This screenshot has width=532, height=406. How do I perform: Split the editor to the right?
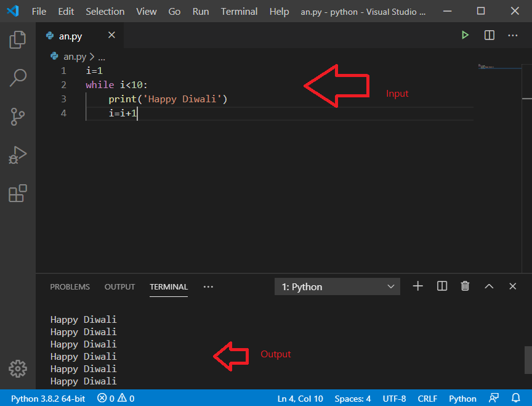tap(488, 35)
